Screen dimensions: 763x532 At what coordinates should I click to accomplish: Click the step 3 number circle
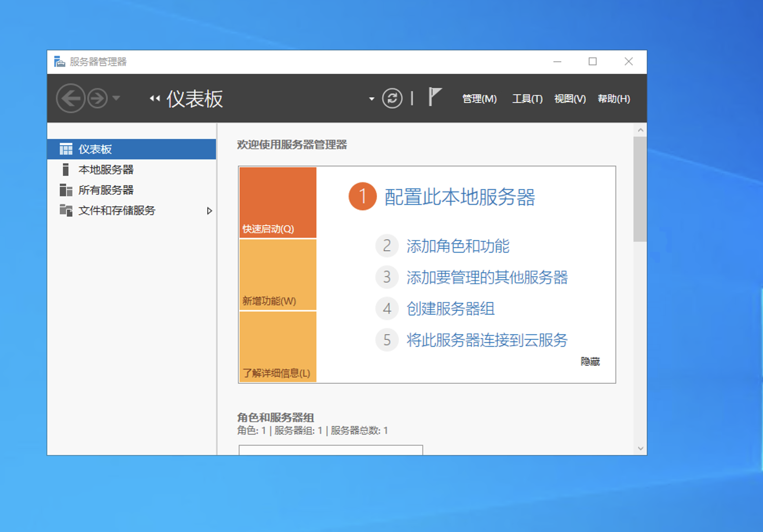tap(387, 277)
